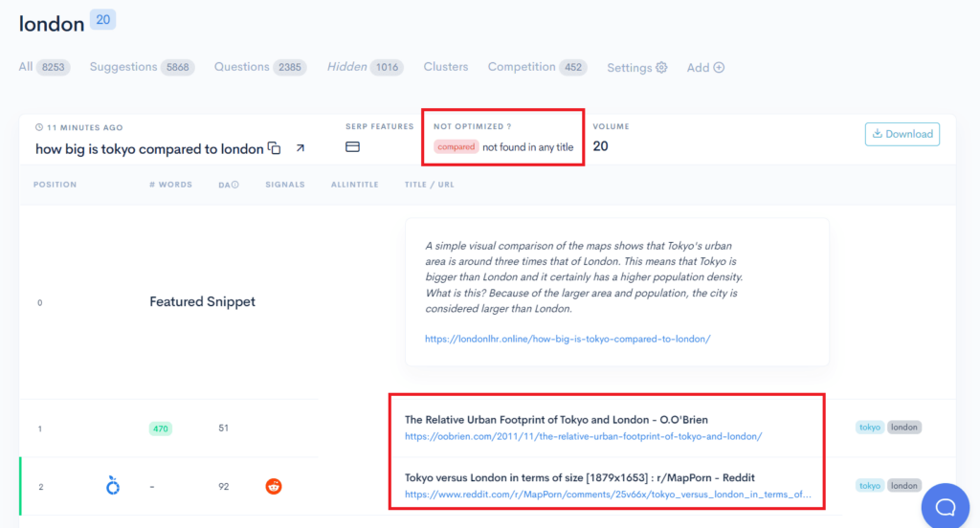The height and width of the screenshot is (528, 980).
Task: Click the red 'compared' keyword badge
Action: pyautogui.click(x=456, y=147)
